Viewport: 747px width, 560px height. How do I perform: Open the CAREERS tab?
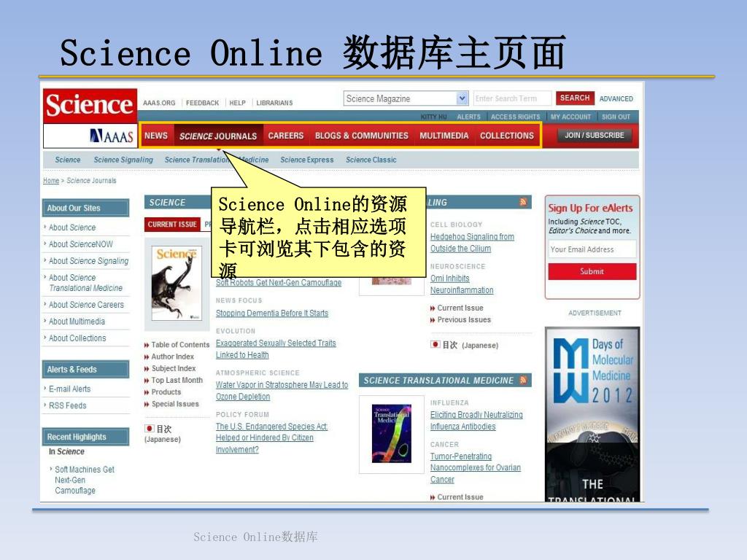coord(286,136)
